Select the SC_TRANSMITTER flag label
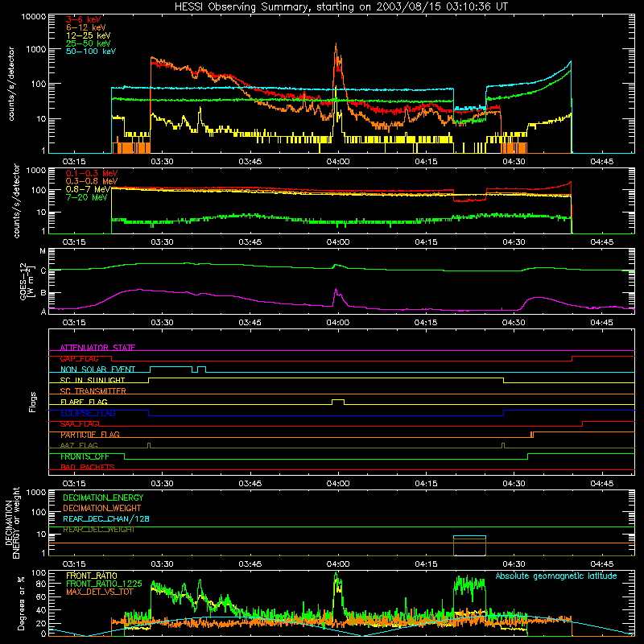 [x=93, y=390]
